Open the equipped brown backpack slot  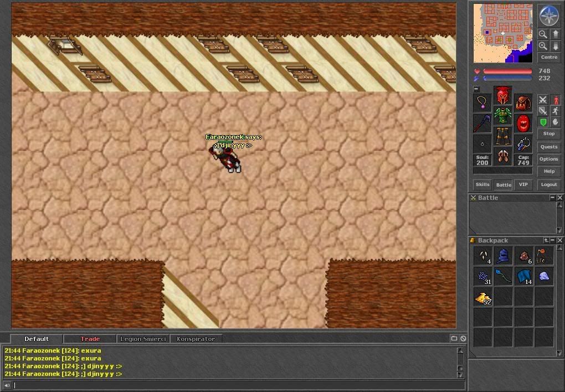[x=523, y=102]
